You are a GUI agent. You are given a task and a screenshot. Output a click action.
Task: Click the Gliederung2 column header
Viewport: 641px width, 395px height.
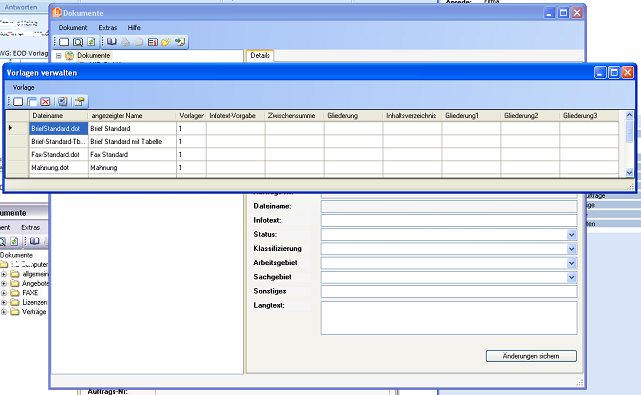(530, 116)
